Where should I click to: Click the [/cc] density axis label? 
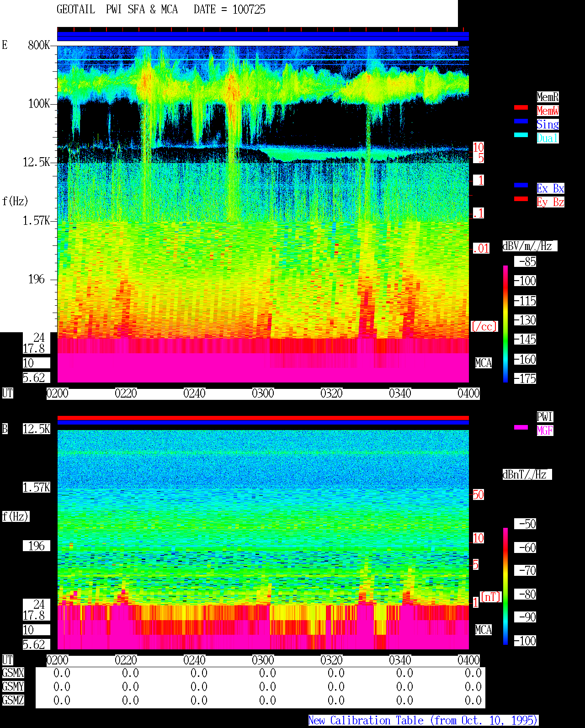[x=484, y=326]
